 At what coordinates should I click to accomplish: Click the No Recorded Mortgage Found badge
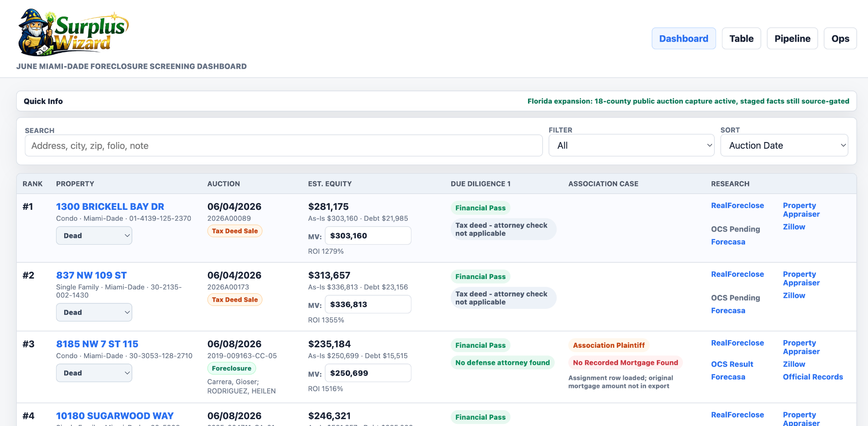625,363
